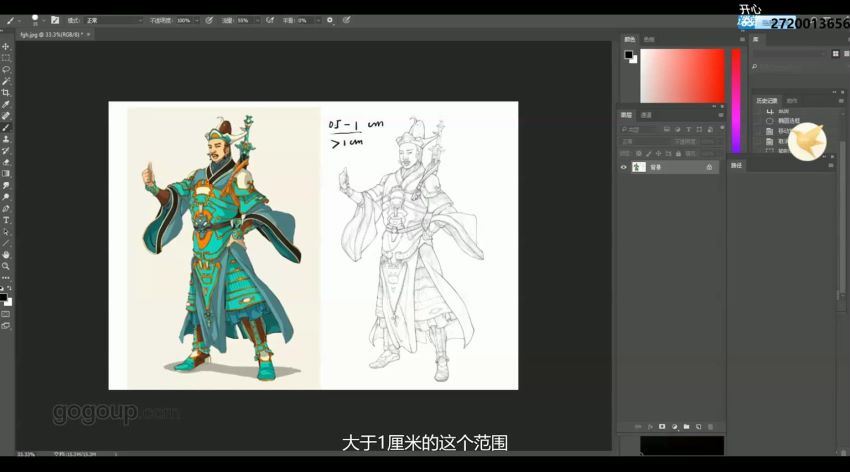Toggle Quick Mask mode
This screenshot has width=850, height=472.
coord(6,314)
